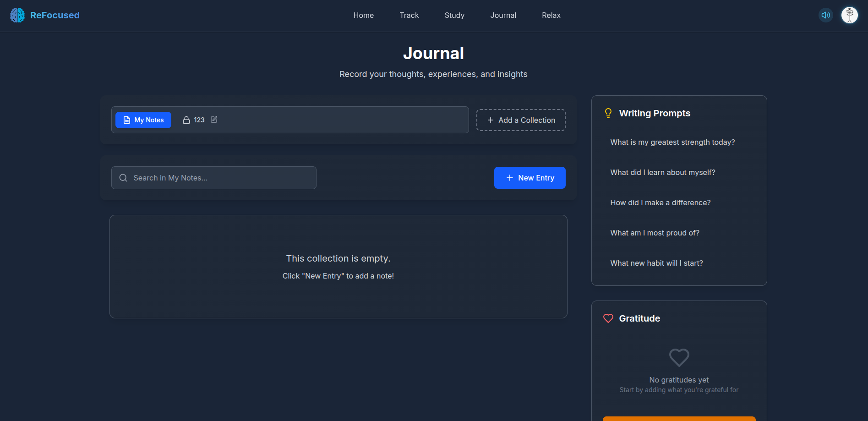The height and width of the screenshot is (421, 868).
Task: Open the profile avatar in the top bar
Action: point(849,15)
